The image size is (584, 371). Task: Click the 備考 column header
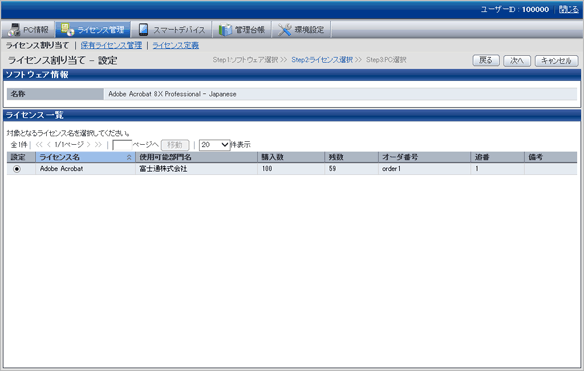tap(551, 157)
